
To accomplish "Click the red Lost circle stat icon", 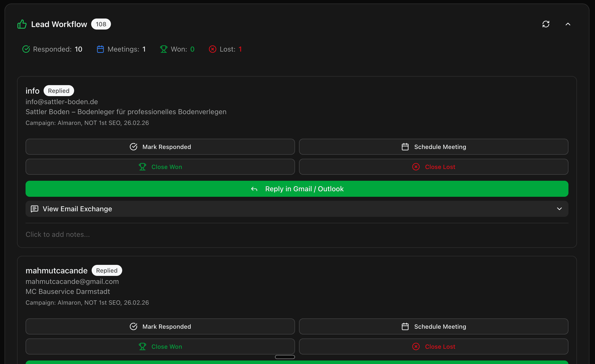I will 213,49.
